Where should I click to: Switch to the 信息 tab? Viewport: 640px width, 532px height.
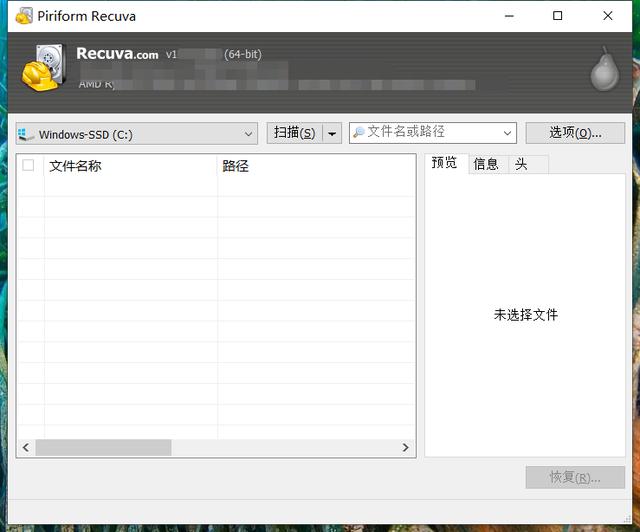(x=486, y=165)
